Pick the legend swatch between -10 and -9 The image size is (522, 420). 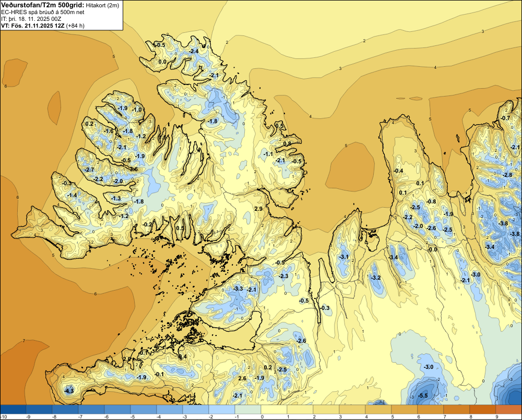(13, 410)
